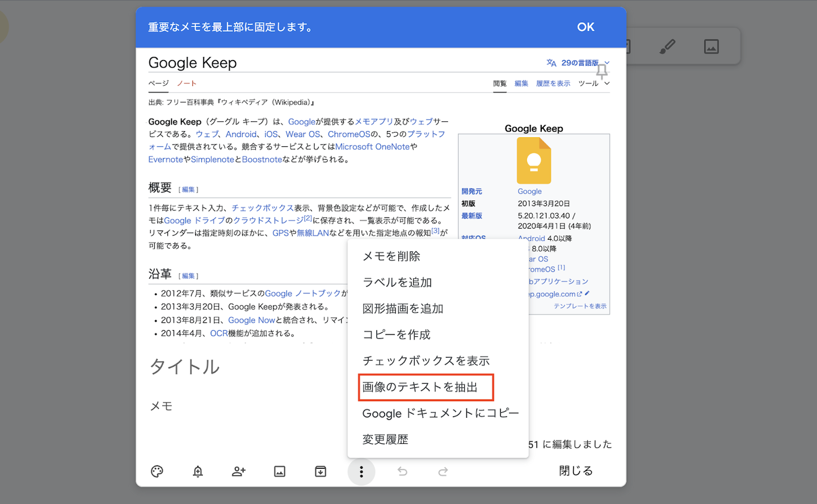Choose Google ドキュメントにコピー option

(x=438, y=413)
